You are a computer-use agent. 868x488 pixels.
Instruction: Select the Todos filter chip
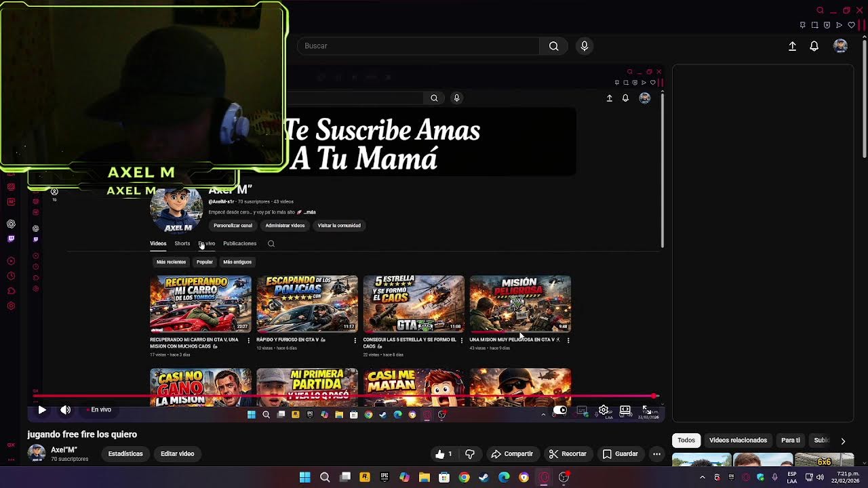point(686,441)
